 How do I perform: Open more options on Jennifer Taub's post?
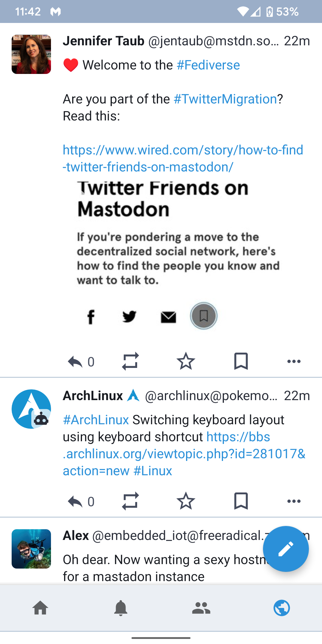pyautogui.click(x=294, y=361)
